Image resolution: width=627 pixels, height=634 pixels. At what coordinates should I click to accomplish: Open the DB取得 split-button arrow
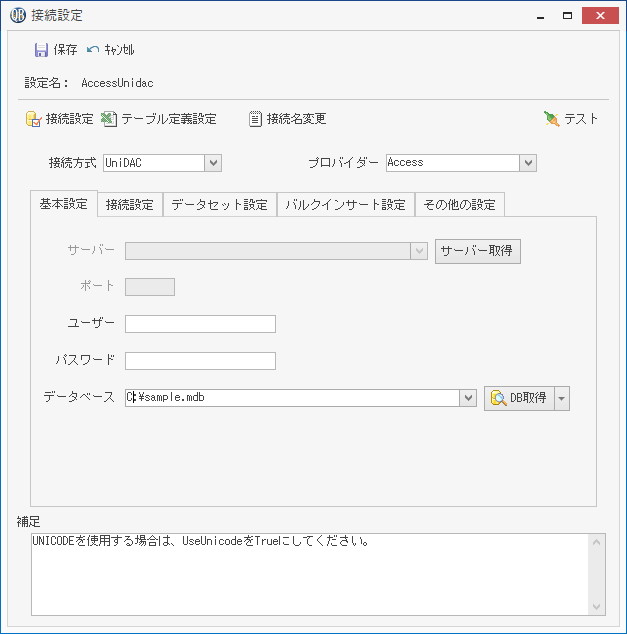point(562,398)
